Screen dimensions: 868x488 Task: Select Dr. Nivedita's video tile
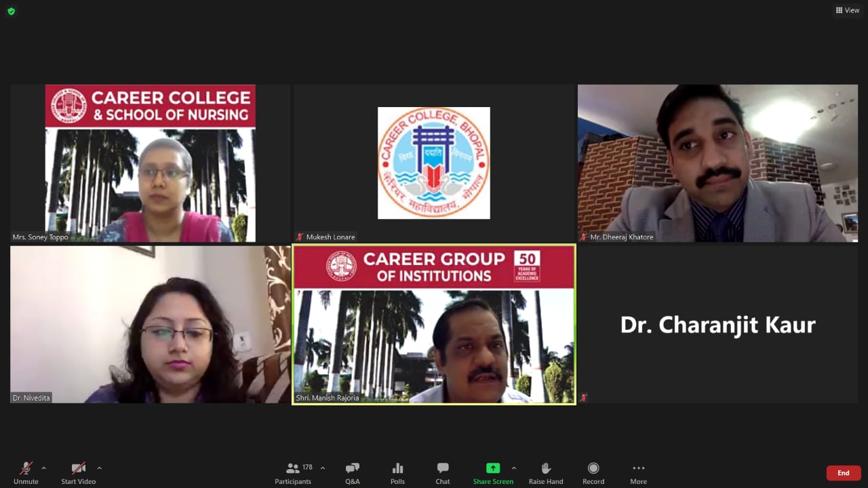click(150, 325)
